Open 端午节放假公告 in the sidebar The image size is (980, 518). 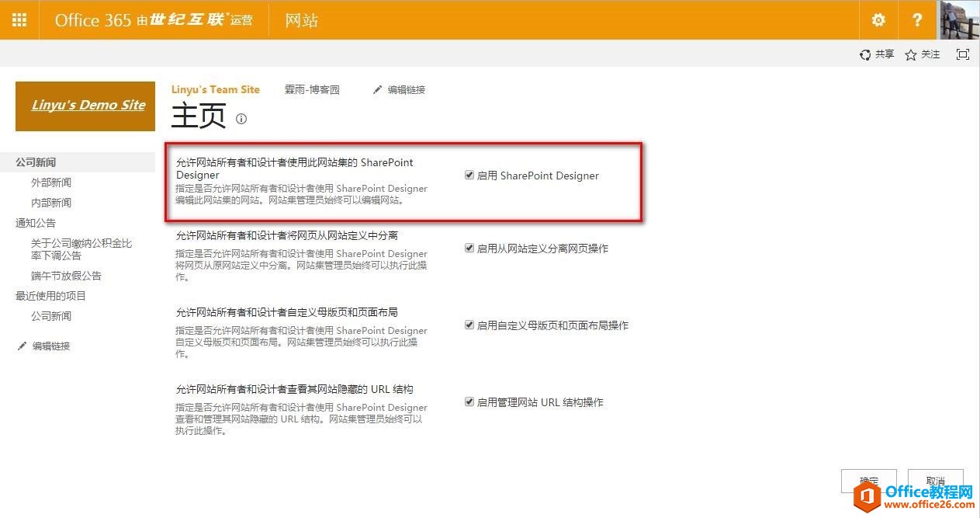click(x=66, y=276)
